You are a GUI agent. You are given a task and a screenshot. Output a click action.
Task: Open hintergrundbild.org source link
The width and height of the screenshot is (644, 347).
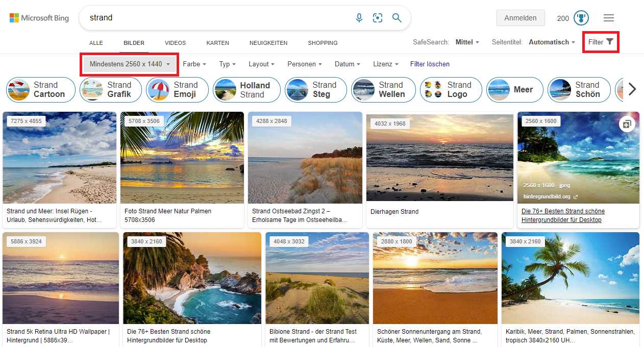551,196
